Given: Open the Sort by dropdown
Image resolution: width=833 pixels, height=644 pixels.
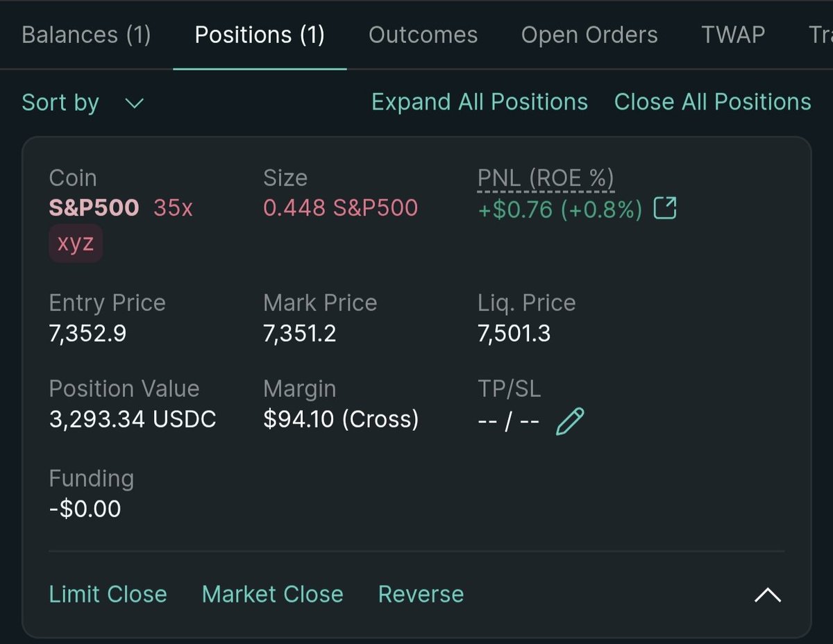Looking at the screenshot, I should click(83, 103).
